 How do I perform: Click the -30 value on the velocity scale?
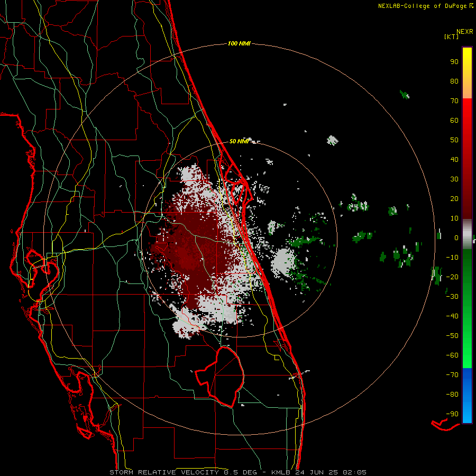point(452,297)
